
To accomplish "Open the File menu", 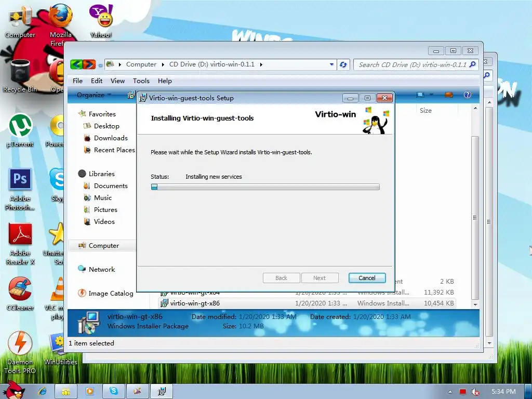I will point(77,81).
